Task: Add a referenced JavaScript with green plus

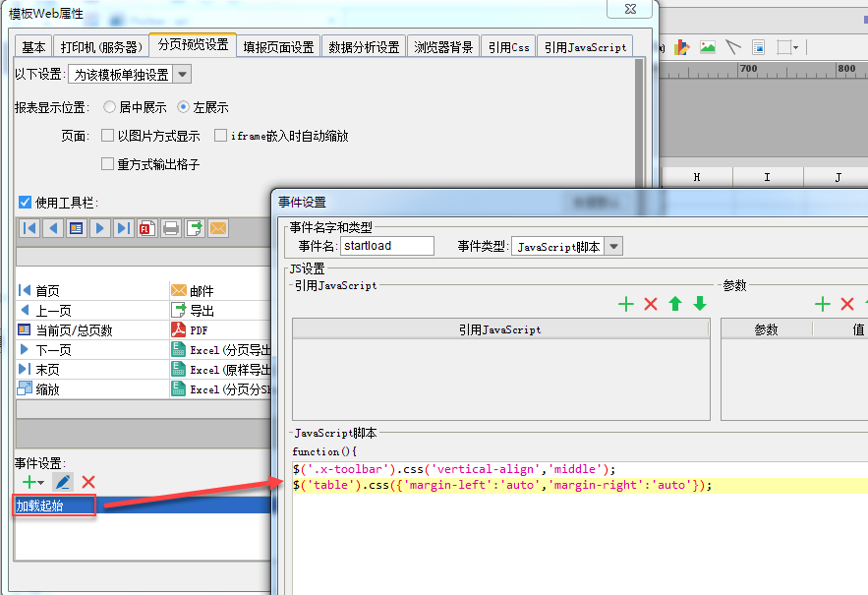Action: click(626, 304)
